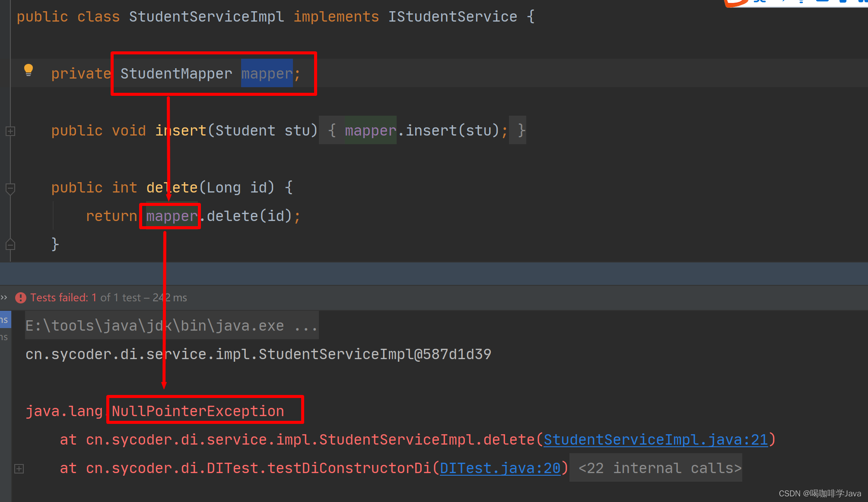The width and height of the screenshot is (868, 502).
Task: Expand the insert method using the plus fold marker
Action: tap(10, 131)
